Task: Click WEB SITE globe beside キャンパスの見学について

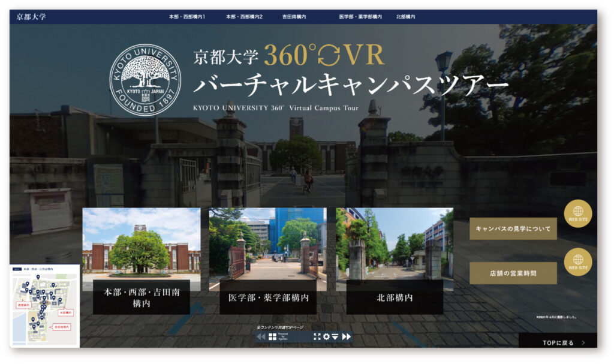Action: [x=578, y=213]
